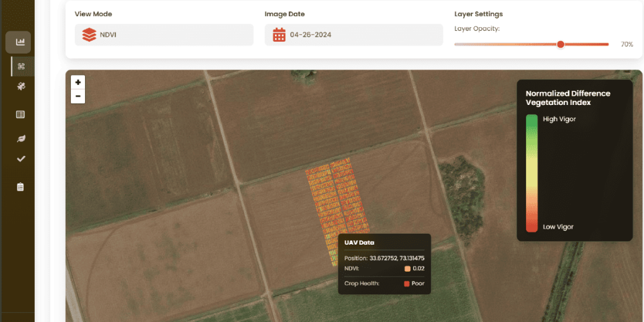The width and height of the screenshot is (644, 322).
Task: Zoom in the map with plus button
Action: point(78,82)
